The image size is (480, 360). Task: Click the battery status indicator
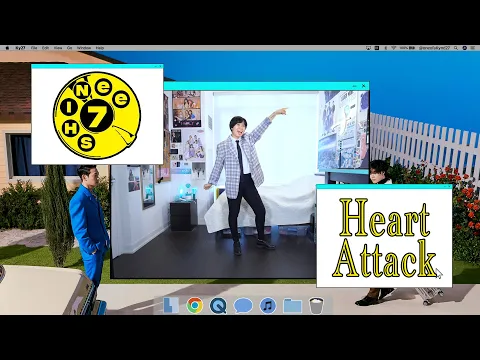tap(407, 48)
